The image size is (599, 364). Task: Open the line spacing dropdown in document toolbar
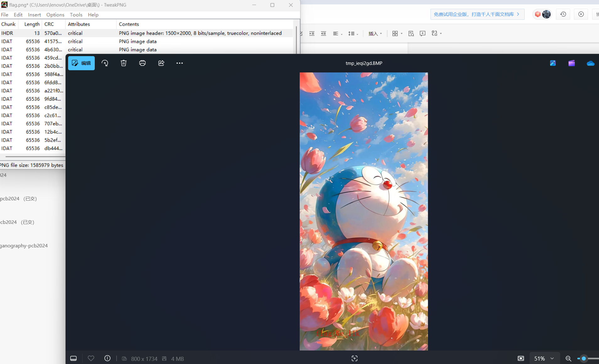pyautogui.click(x=353, y=34)
